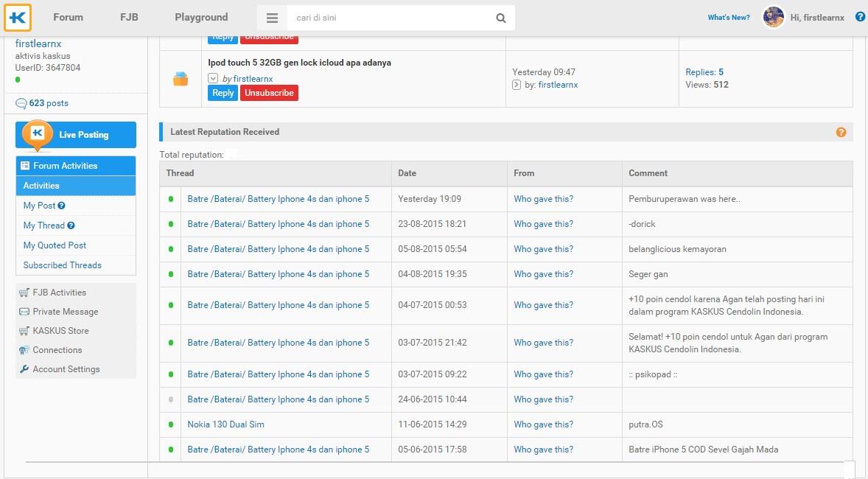Open Subscribed Threads in the sidebar

[x=63, y=265]
